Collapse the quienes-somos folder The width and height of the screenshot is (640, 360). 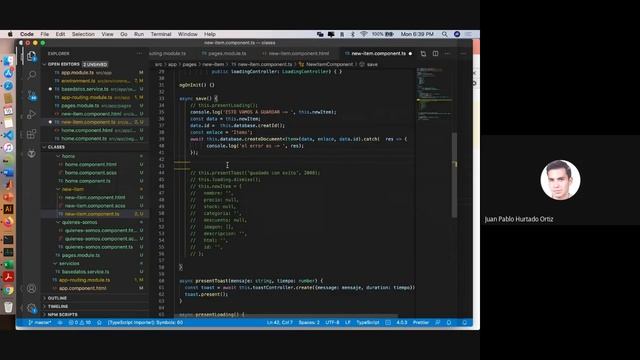pyautogui.click(x=79, y=222)
